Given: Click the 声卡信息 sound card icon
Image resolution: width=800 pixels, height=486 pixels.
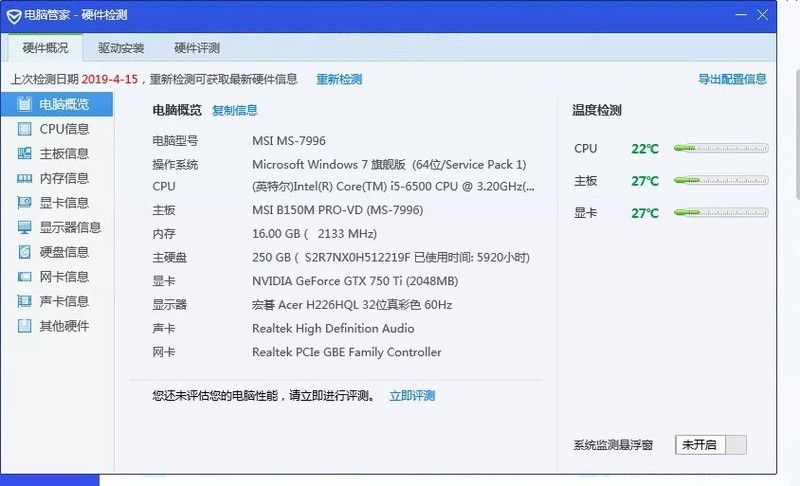Looking at the screenshot, I should point(24,301).
